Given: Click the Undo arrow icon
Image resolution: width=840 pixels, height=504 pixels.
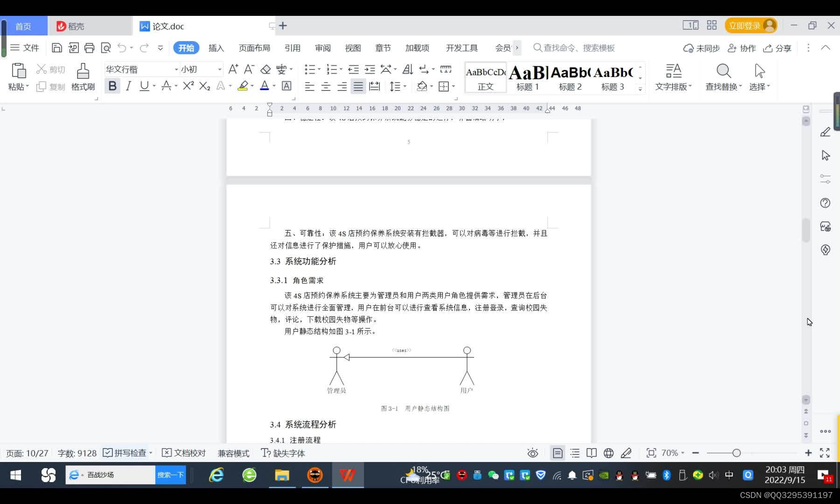Looking at the screenshot, I should 122,48.
